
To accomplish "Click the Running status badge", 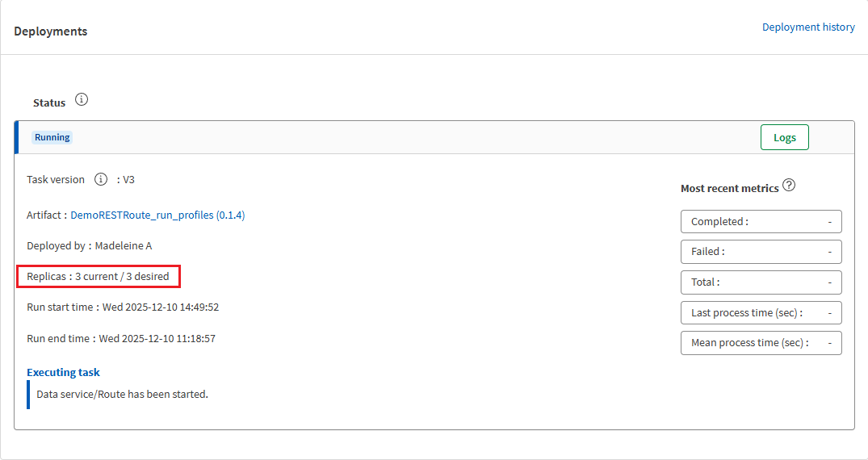I will click(52, 137).
